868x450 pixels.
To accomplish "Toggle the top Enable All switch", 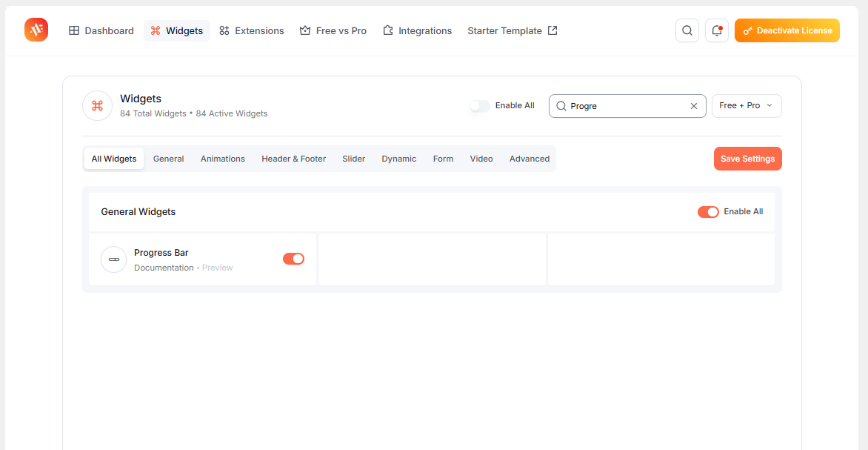I will tap(480, 106).
